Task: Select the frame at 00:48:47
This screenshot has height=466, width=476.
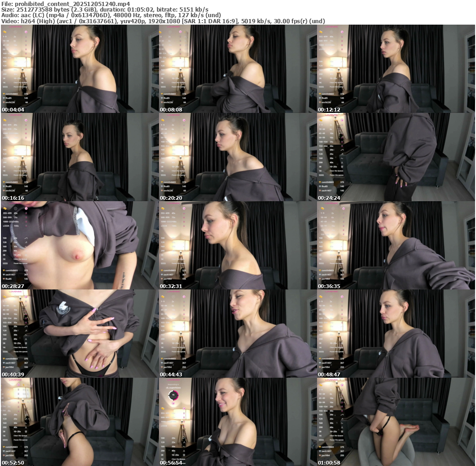Action: click(x=396, y=334)
